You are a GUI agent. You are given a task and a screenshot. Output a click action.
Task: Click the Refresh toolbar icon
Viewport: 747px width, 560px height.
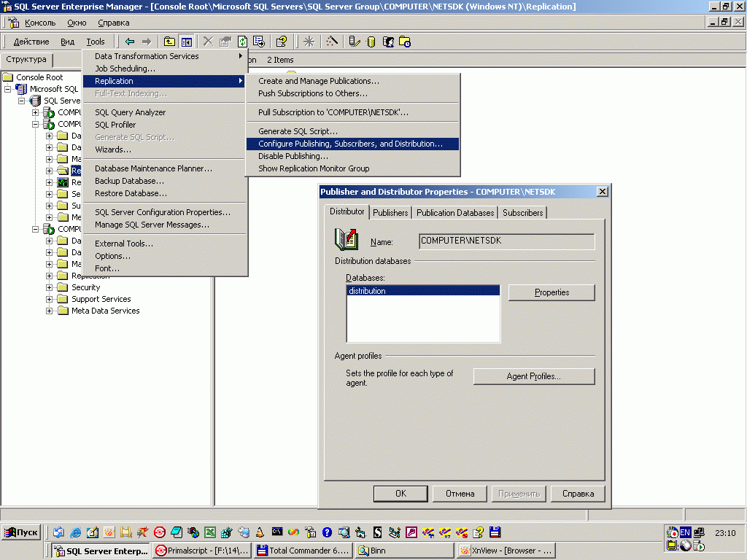[x=242, y=42]
